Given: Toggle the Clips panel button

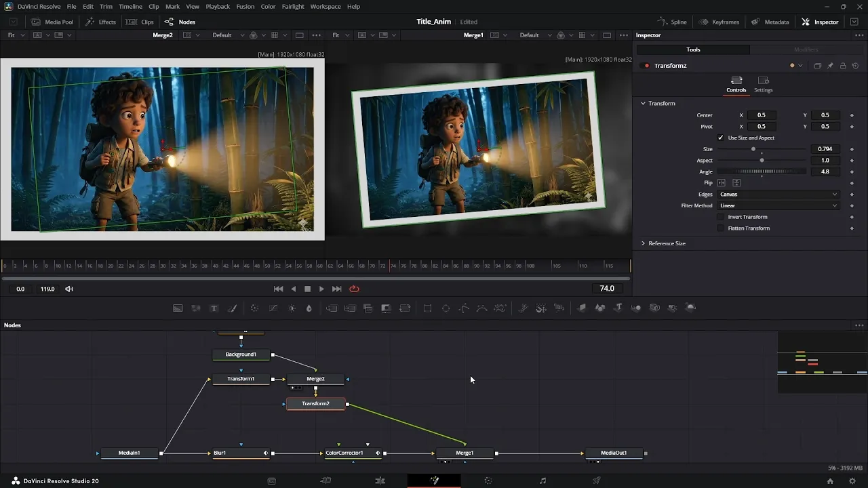Looking at the screenshot, I should click(x=140, y=22).
